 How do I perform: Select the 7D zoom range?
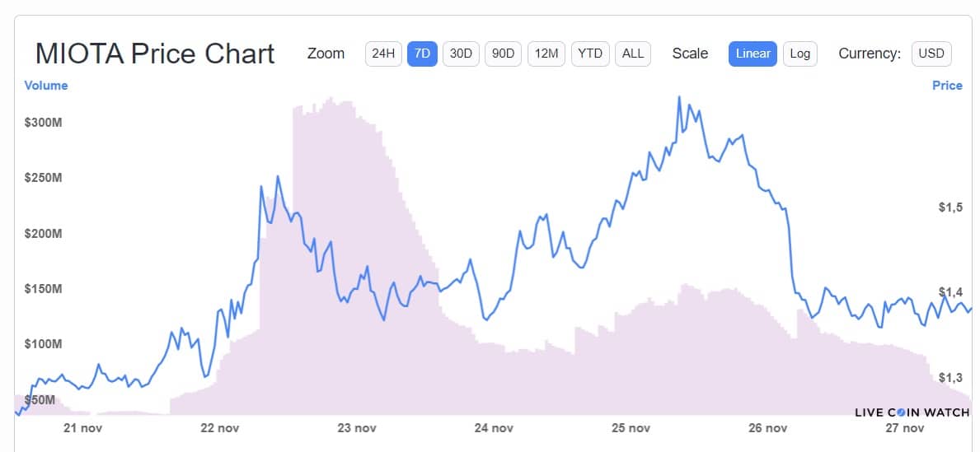[422, 54]
